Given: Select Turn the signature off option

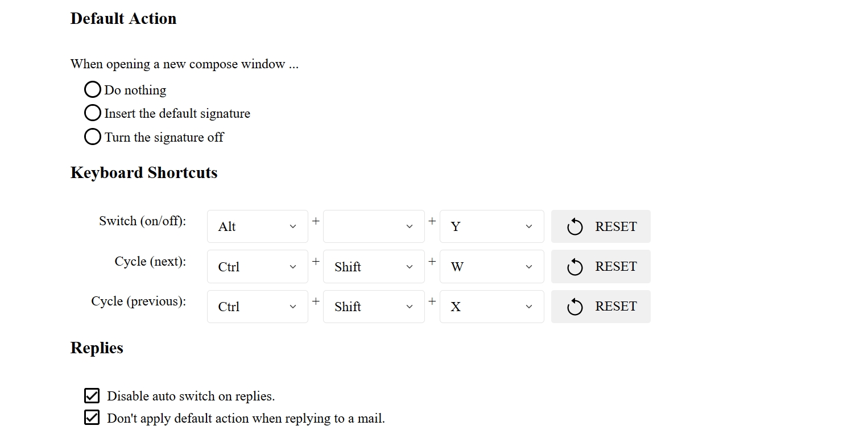Looking at the screenshot, I should click(x=92, y=137).
